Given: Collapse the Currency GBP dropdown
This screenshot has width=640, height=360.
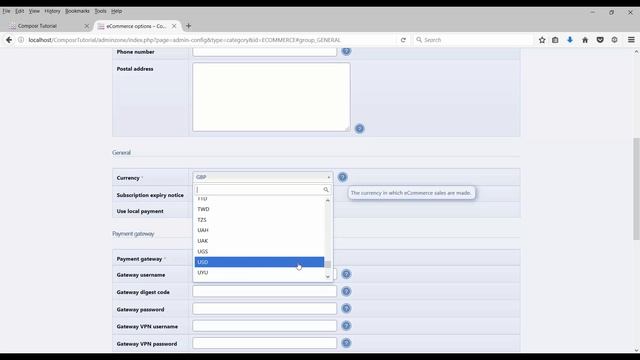Looking at the screenshot, I should point(263,177).
